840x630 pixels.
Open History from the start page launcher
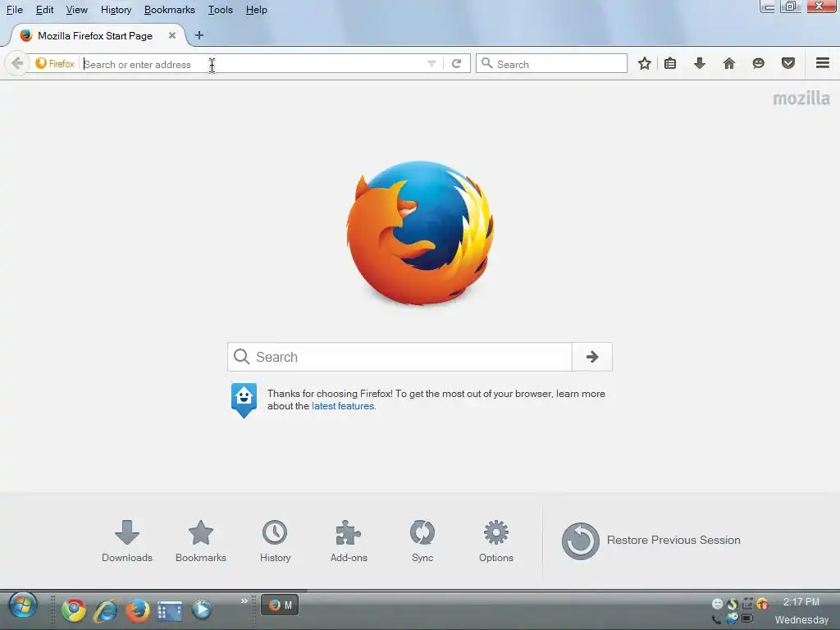pos(275,541)
